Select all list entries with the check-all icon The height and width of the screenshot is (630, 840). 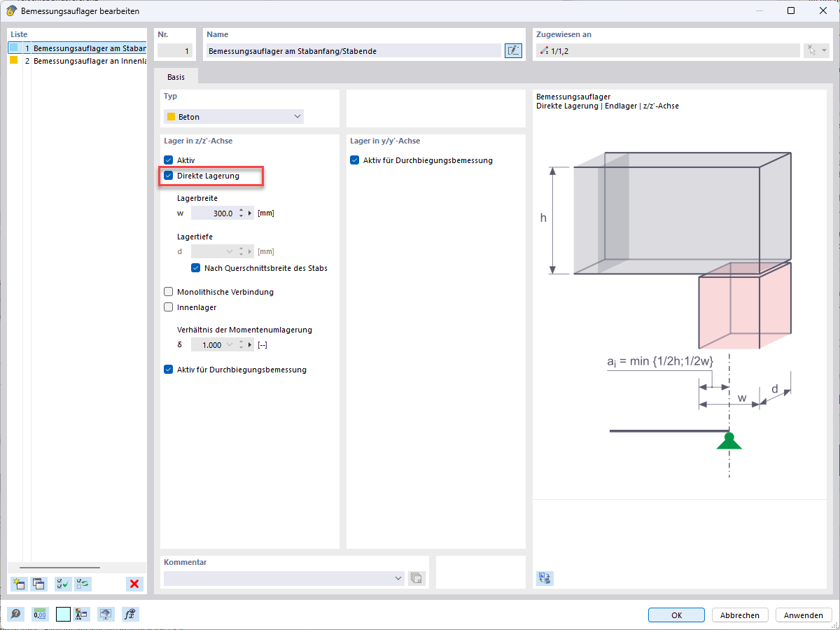click(63, 584)
